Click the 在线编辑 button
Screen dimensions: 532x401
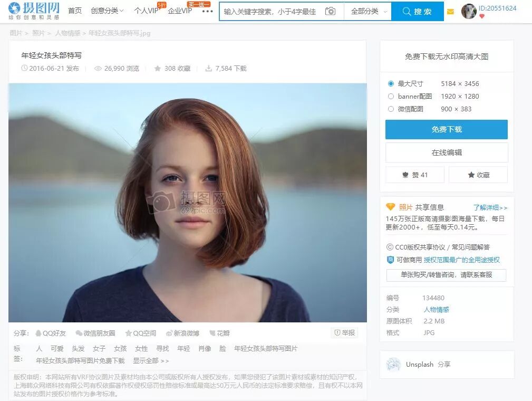[447, 152]
